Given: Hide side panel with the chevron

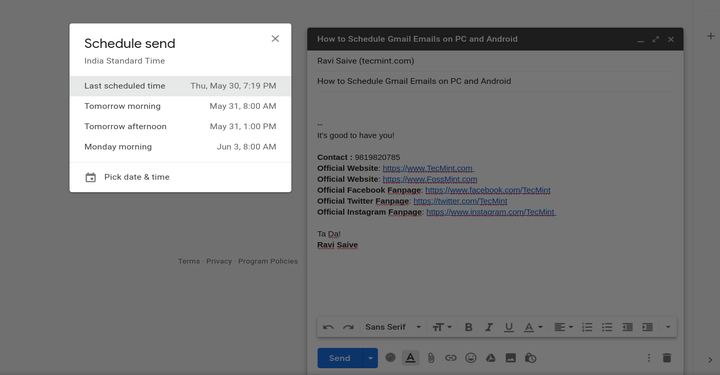Looking at the screenshot, I should (710, 360).
